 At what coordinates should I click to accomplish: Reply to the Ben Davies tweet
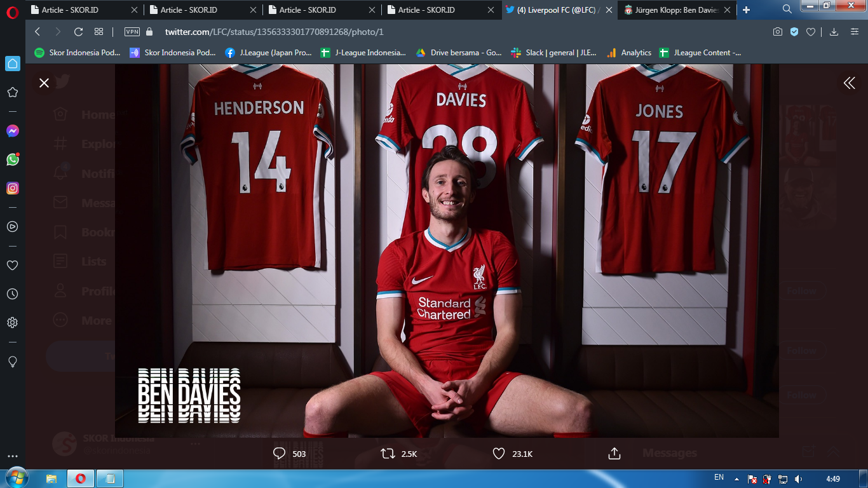click(279, 454)
